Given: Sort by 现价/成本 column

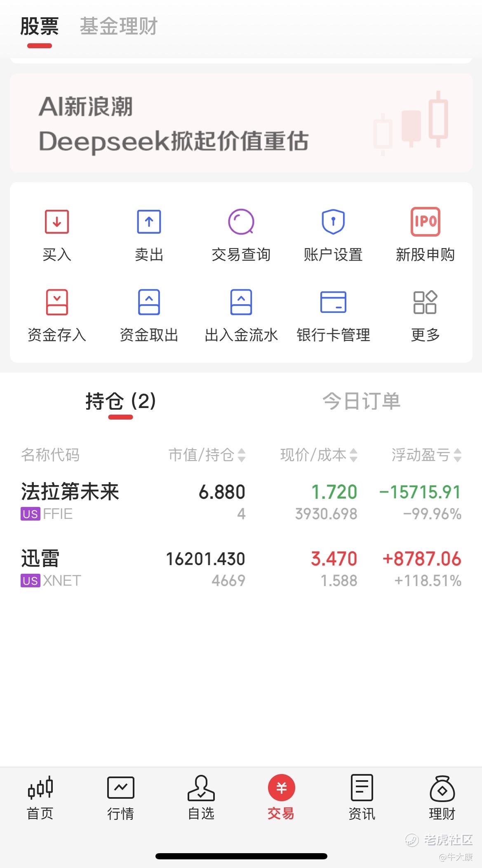Looking at the screenshot, I should (319, 455).
